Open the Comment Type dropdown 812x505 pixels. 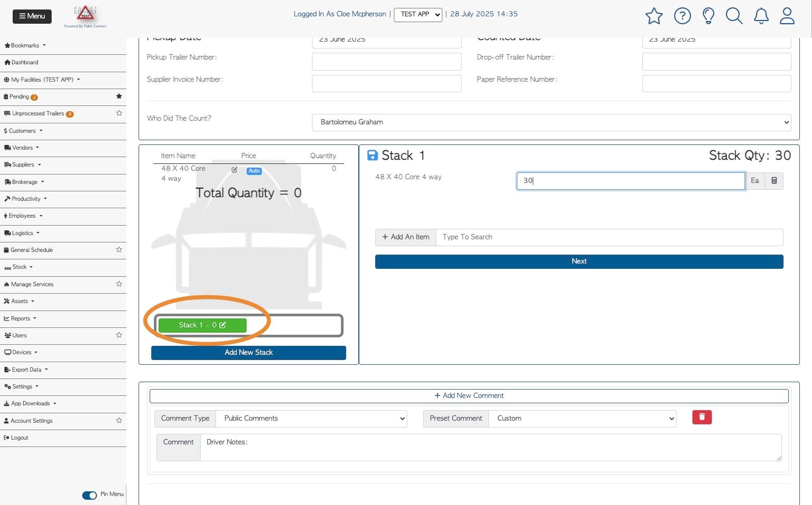click(311, 419)
